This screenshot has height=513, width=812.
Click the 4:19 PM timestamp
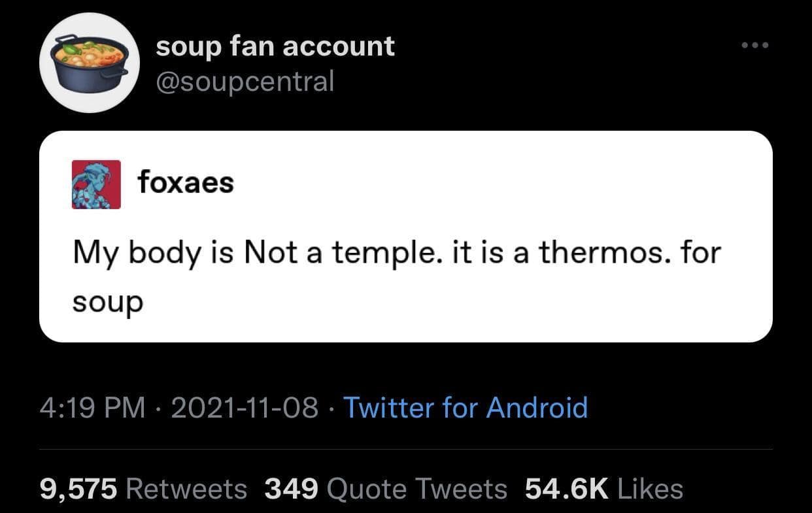tap(92, 407)
